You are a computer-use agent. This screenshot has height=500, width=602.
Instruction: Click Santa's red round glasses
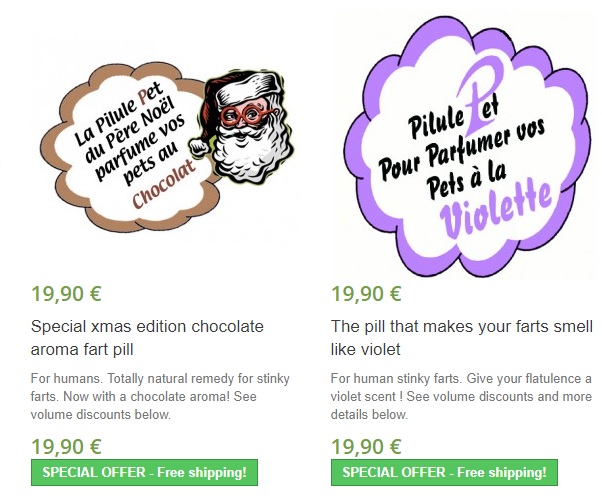tap(246, 114)
